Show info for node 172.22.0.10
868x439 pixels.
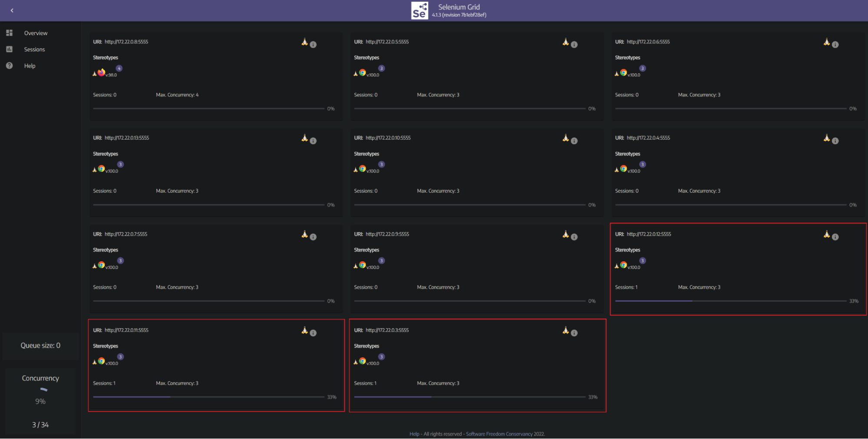point(574,141)
